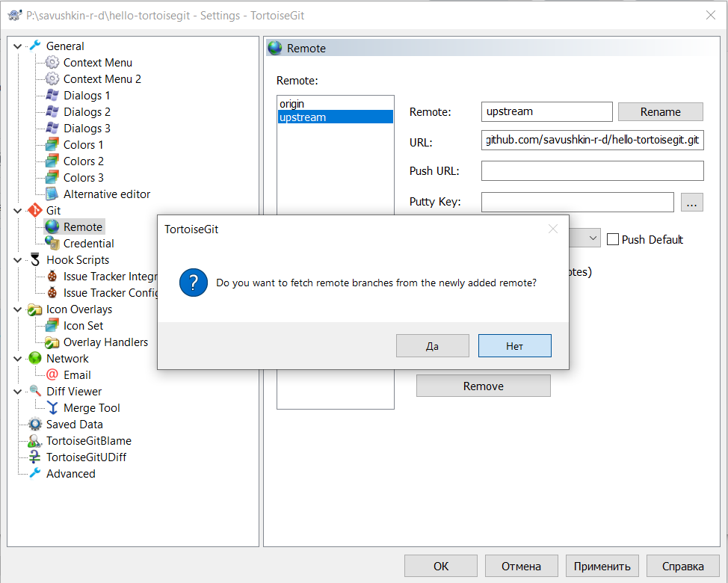This screenshot has height=583, width=728.
Task: Click the Windows flag icon for Dialogs 2
Action: [52, 111]
